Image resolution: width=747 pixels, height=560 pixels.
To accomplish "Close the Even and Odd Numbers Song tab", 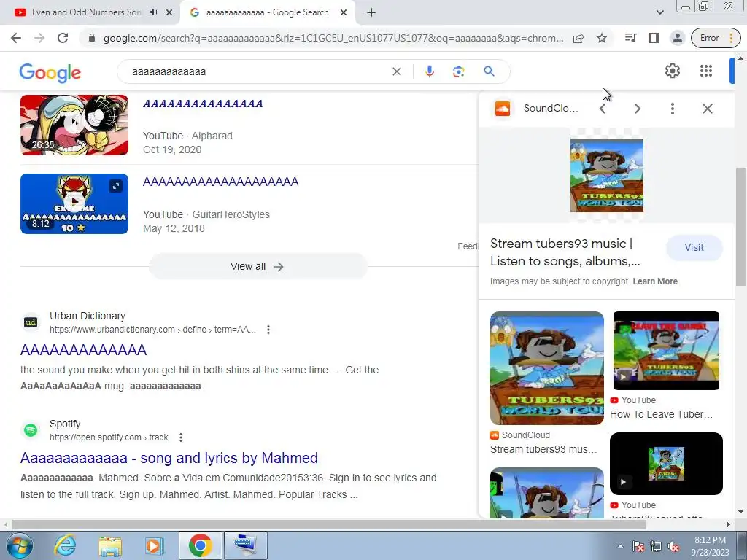I will pyautogui.click(x=169, y=12).
